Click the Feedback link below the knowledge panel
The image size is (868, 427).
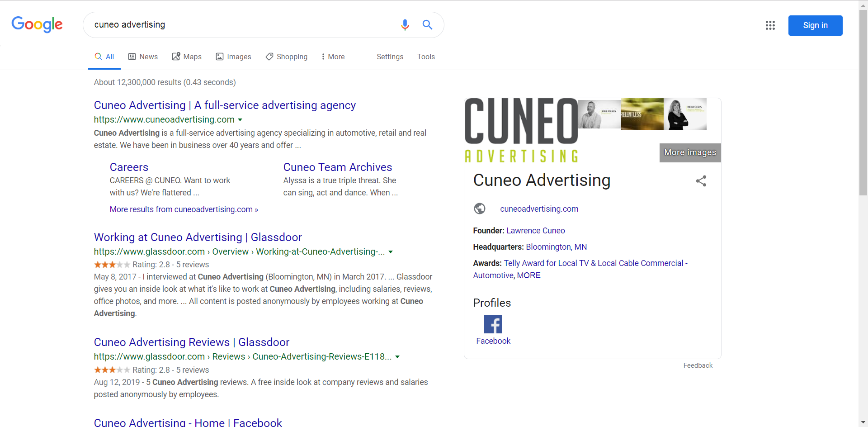pos(698,365)
